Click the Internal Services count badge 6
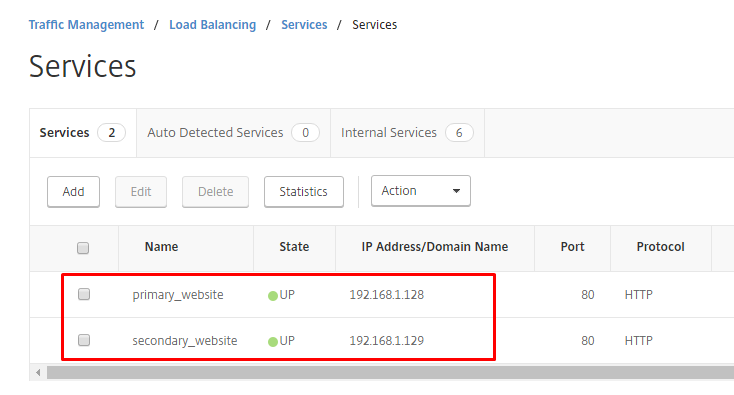Image resolution: width=734 pixels, height=395 pixels. [x=459, y=133]
